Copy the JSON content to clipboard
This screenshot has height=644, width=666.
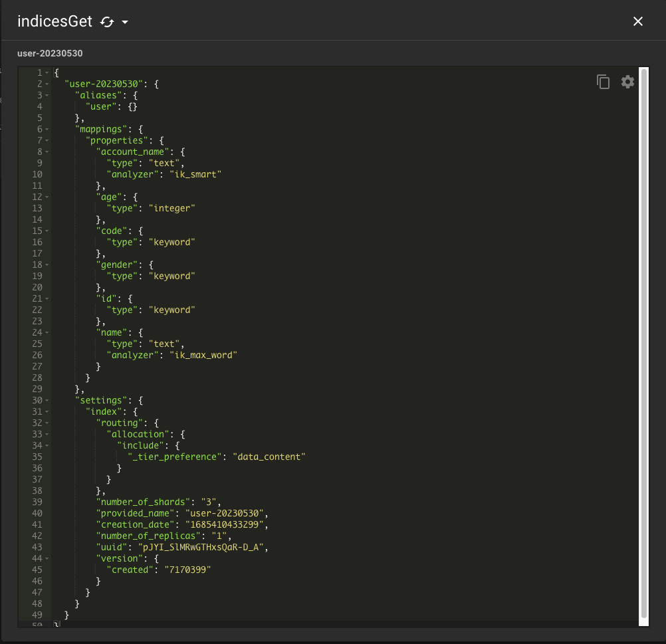(x=603, y=82)
